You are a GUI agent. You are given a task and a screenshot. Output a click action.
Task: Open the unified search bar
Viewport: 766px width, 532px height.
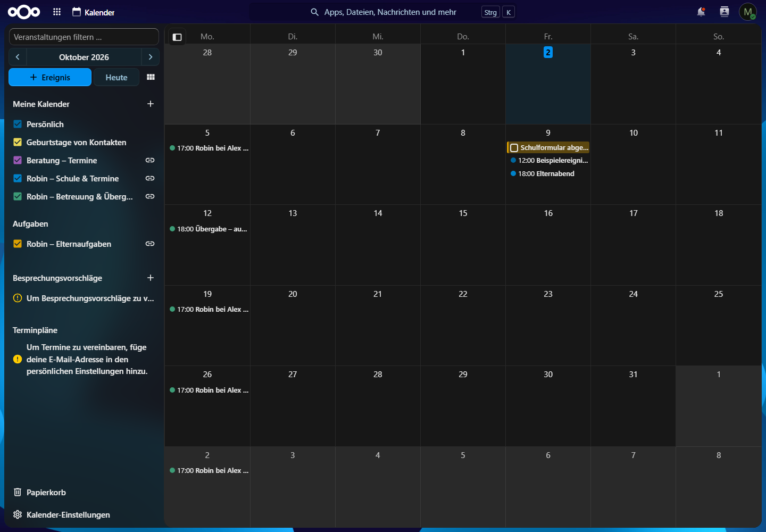(383, 12)
